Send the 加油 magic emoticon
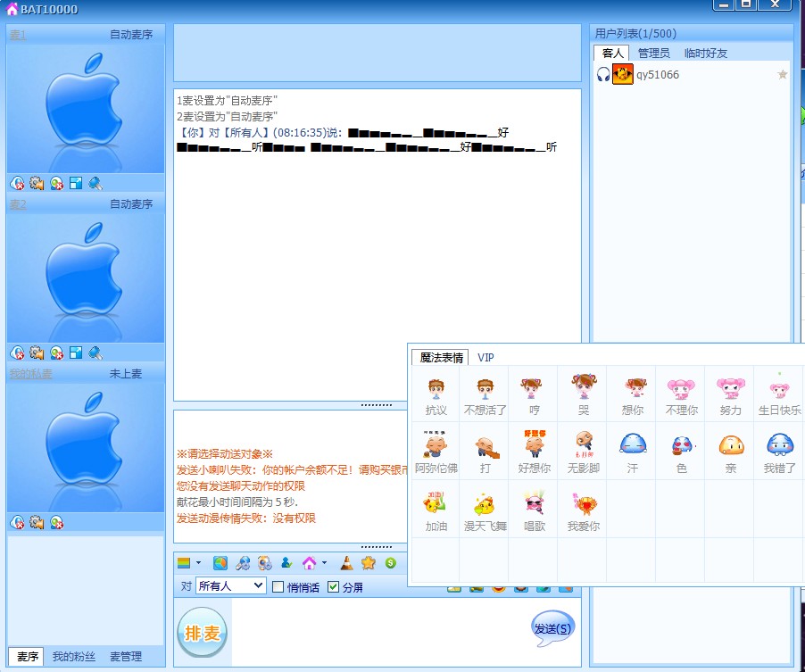Screen dimensions: 805x672 pos(436,510)
